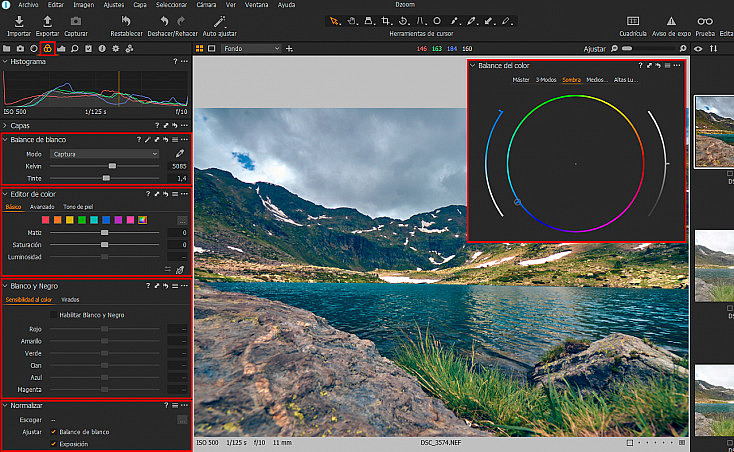The width and height of the screenshot is (734, 452).
Task: Click the Kelvin temperature slider
Action: tap(104, 166)
